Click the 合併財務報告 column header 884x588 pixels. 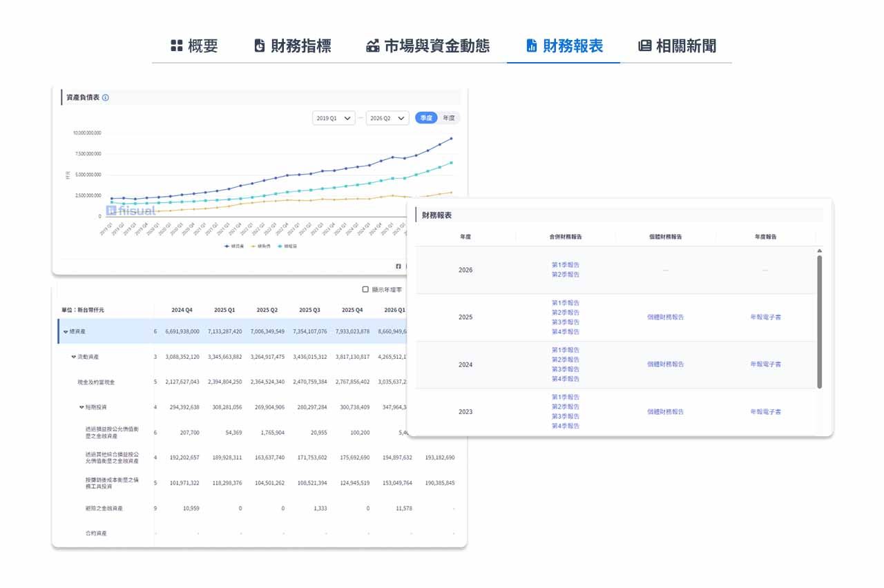pos(566,237)
